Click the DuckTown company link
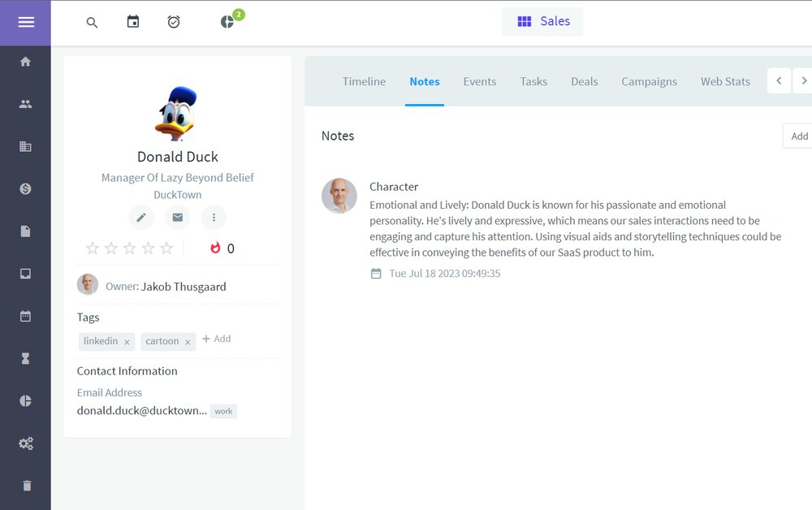The height and width of the screenshot is (510, 812). pyautogui.click(x=178, y=195)
